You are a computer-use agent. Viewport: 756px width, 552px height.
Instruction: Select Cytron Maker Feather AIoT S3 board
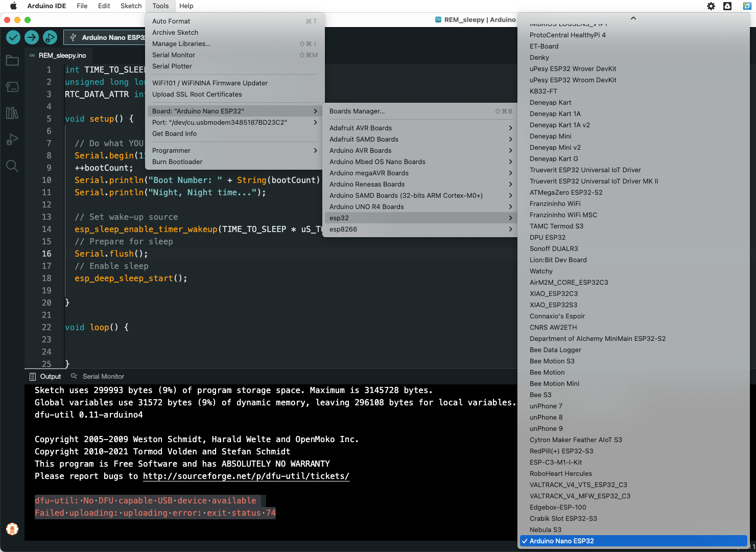click(x=633, y=440)
